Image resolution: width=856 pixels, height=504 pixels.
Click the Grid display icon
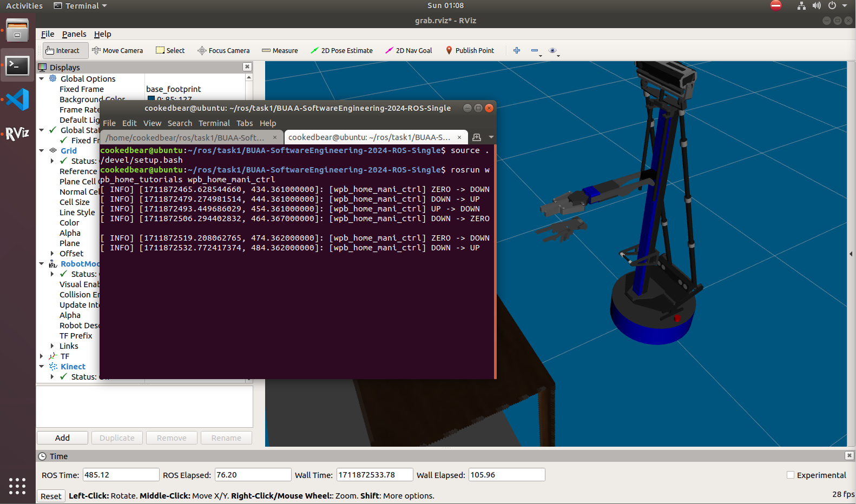tap(53, 150)
